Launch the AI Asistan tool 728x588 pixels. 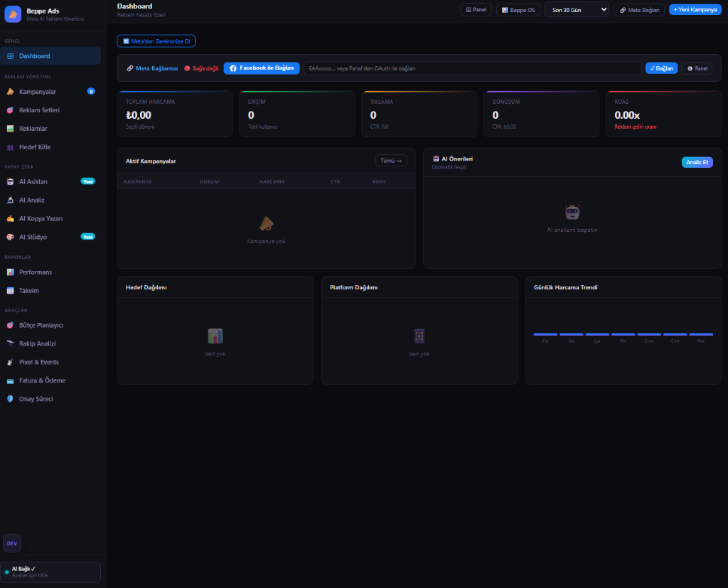[x=33, y=182]
